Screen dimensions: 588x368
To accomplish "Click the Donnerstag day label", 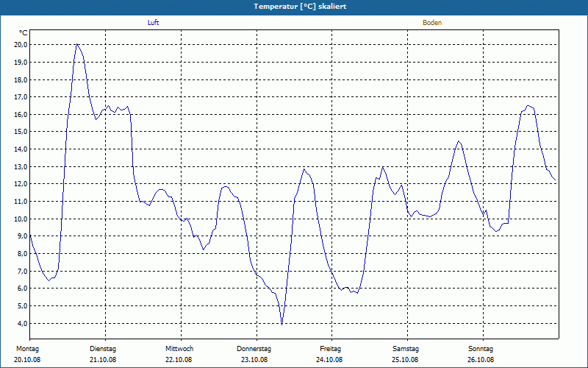I will [254, 349].
